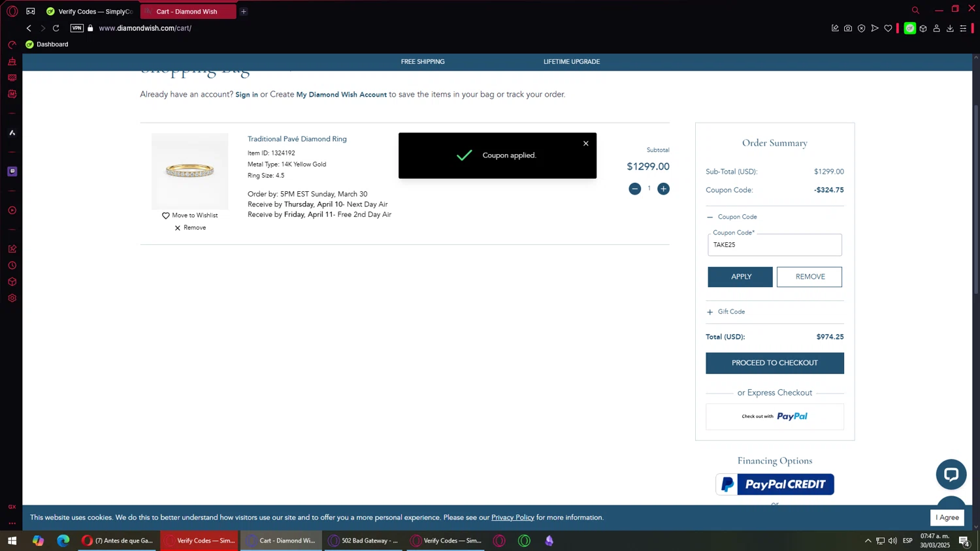Image resolution: width=980 pixels, height=551 pixels.
Task: Open Easy Setup sliders icon
Action: [963, 28]
